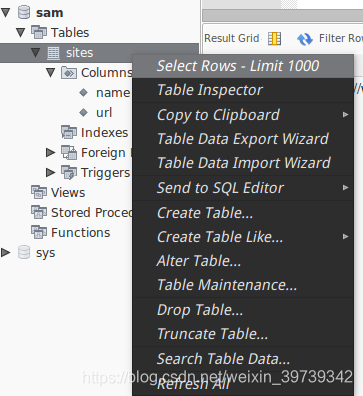Choose Drop Table... menu entry
The image size is (363, 396).
coord(243,310)
